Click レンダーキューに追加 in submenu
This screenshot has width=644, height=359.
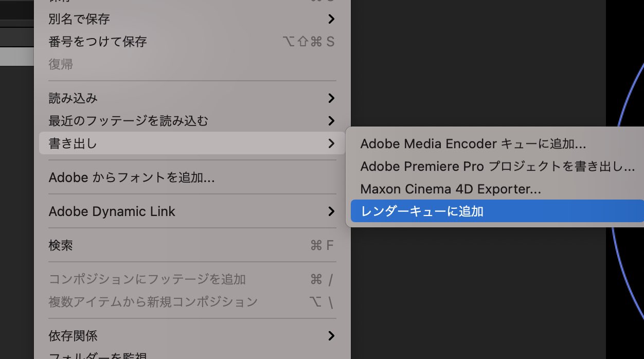[496, 211]
